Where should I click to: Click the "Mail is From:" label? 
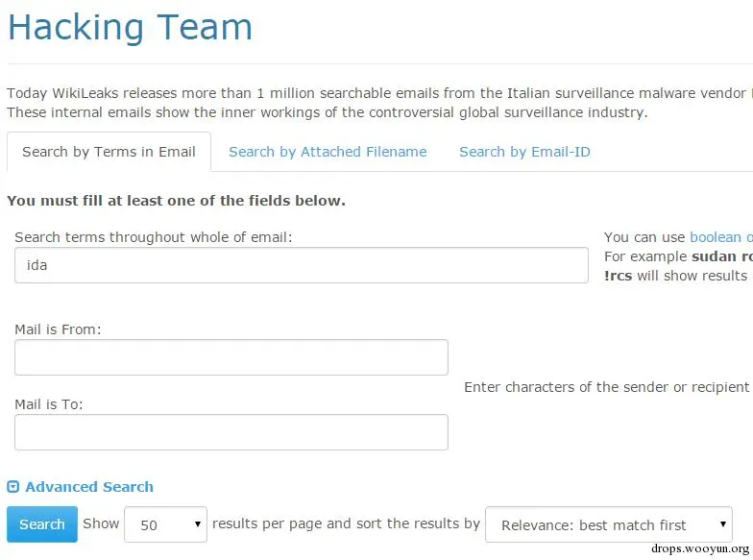[58, 329]
